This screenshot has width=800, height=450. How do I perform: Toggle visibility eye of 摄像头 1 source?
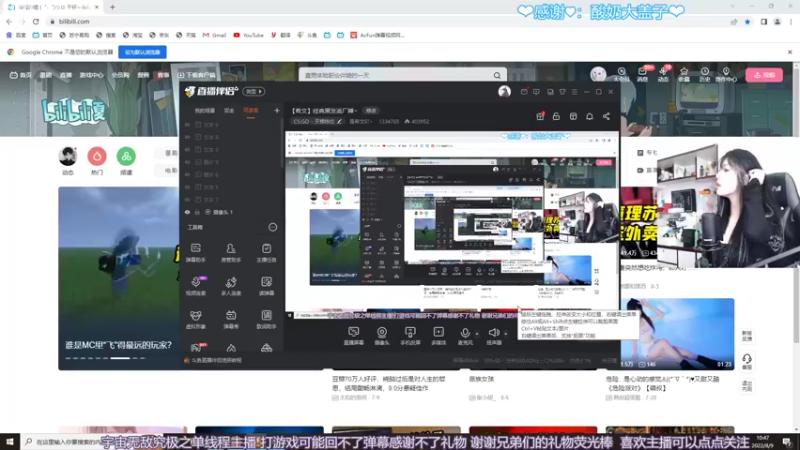pos(187,212)
